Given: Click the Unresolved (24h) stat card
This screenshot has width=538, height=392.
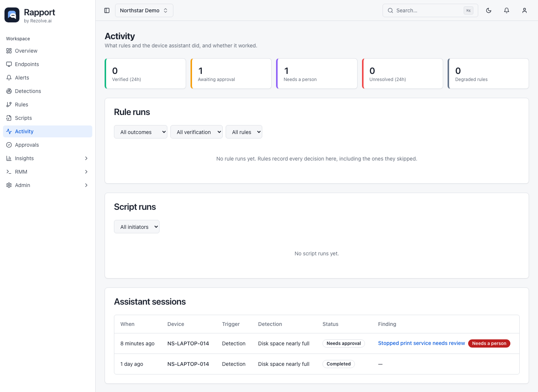Looking at the screenshot, I should click(x=402, y=74).
